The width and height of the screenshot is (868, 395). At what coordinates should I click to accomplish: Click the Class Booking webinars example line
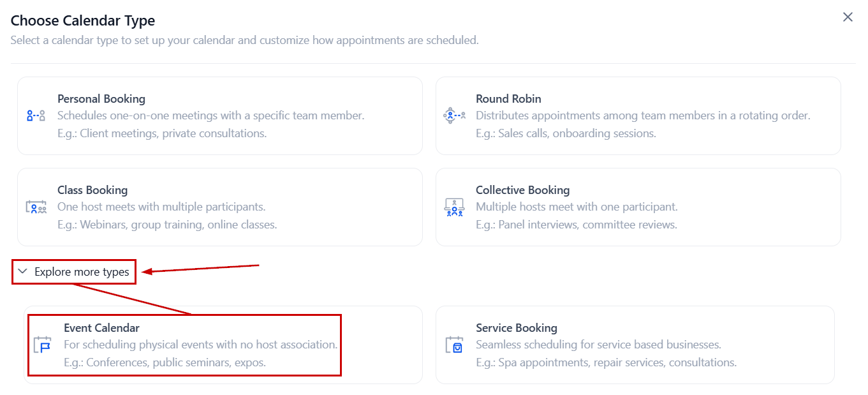point(167,225)
